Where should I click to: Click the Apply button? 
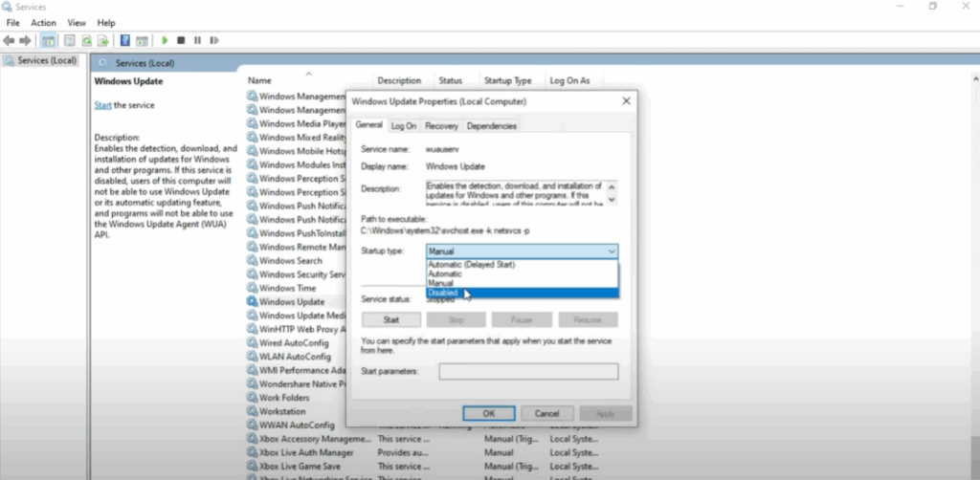(x=606, y=413)
